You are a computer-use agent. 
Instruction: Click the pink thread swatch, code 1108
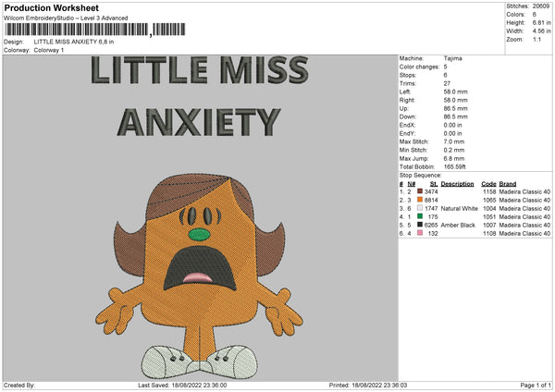[420, 233]
